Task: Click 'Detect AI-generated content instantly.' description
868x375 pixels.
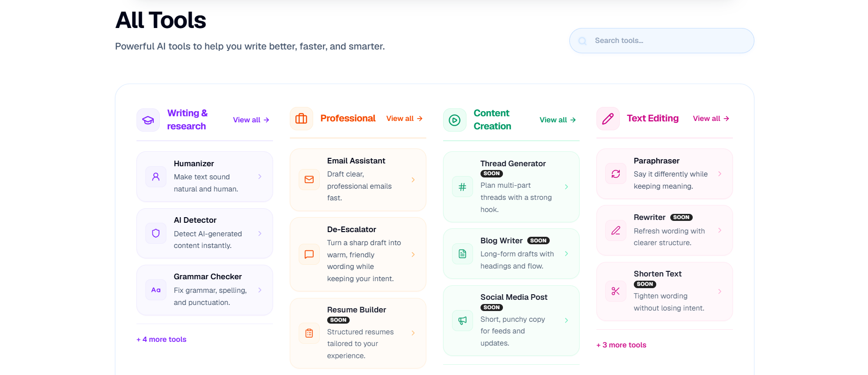Action: pos(208,240)
